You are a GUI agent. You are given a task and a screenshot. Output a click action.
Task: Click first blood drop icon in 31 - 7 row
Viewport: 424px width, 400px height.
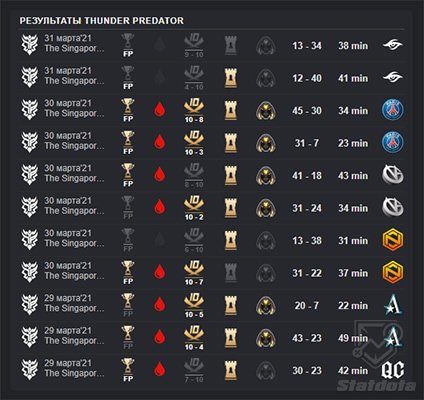[x=160, y=143]
